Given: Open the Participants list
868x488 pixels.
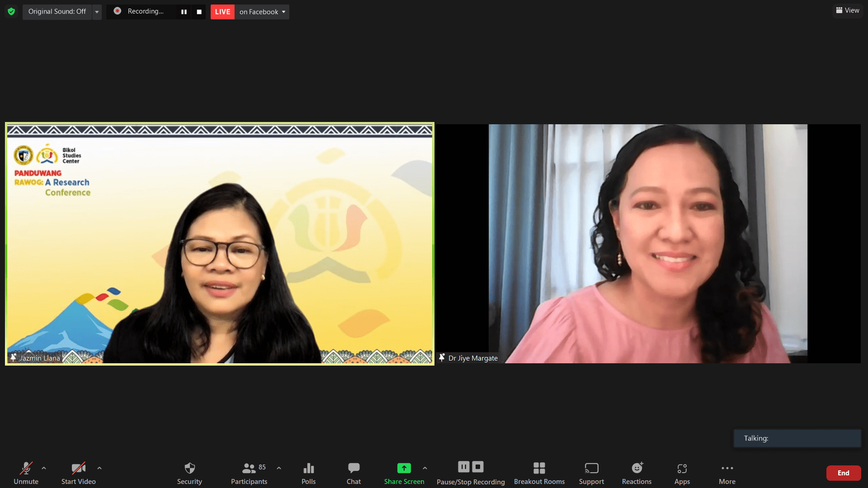Looking at the screenshot, I should tap(249, 473).
